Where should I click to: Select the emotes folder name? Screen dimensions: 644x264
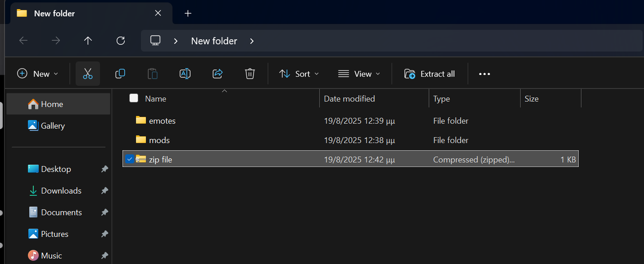tap(162, 120)
